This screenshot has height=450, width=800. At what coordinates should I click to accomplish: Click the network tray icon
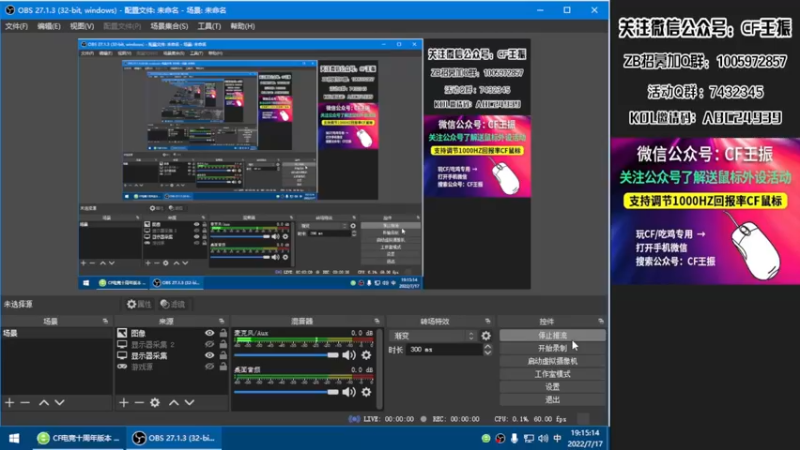point(529,438)
